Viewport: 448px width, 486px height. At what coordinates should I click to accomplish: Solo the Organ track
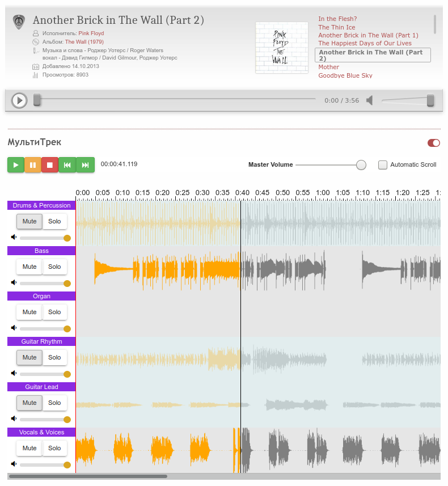tap(54, 312)
